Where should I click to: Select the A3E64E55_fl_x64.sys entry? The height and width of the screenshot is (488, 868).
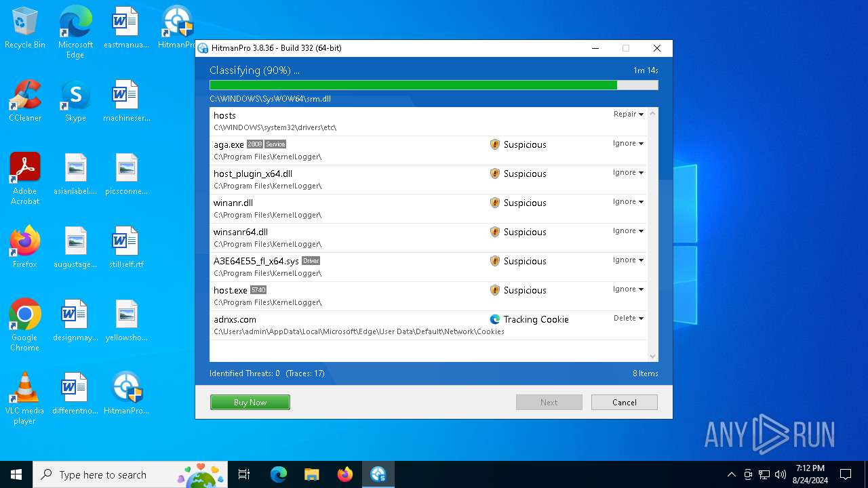click(429, 267)
